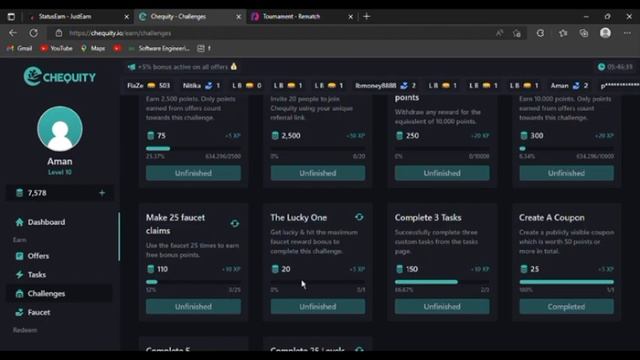The width and height of the screenshot is (640, 360).
Task: Open browser profile account icon
Action: [x=605, y=33]
